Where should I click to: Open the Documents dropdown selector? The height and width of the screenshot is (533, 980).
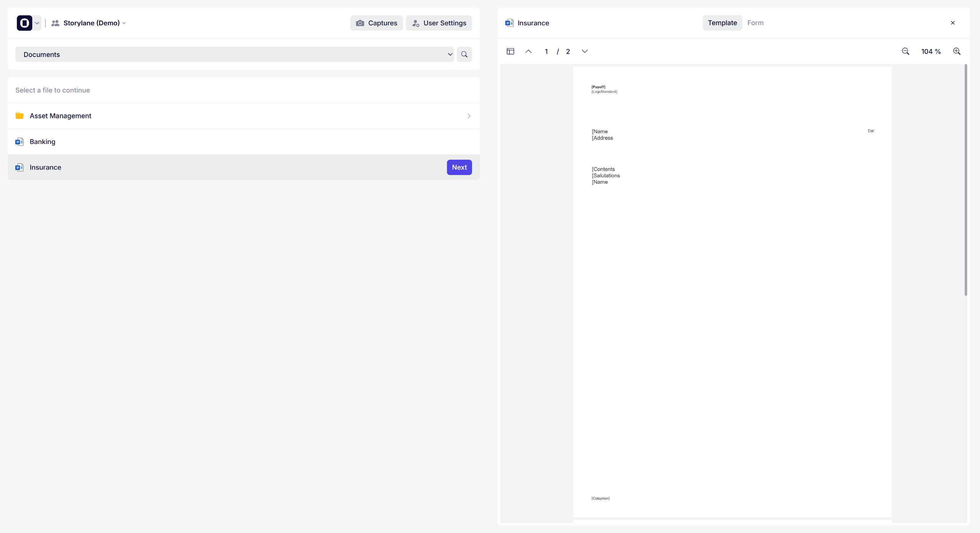234,54
